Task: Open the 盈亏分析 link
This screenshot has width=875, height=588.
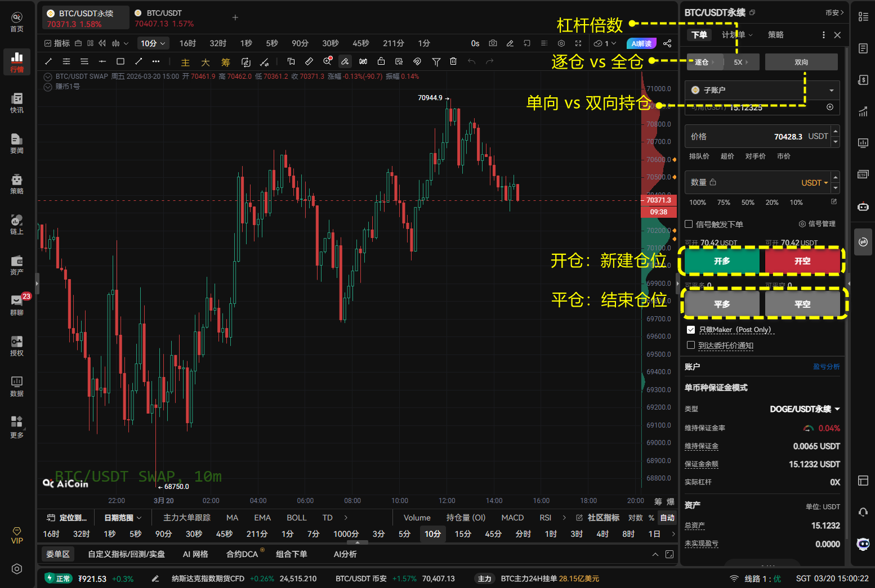Action: tap(827, 366)
